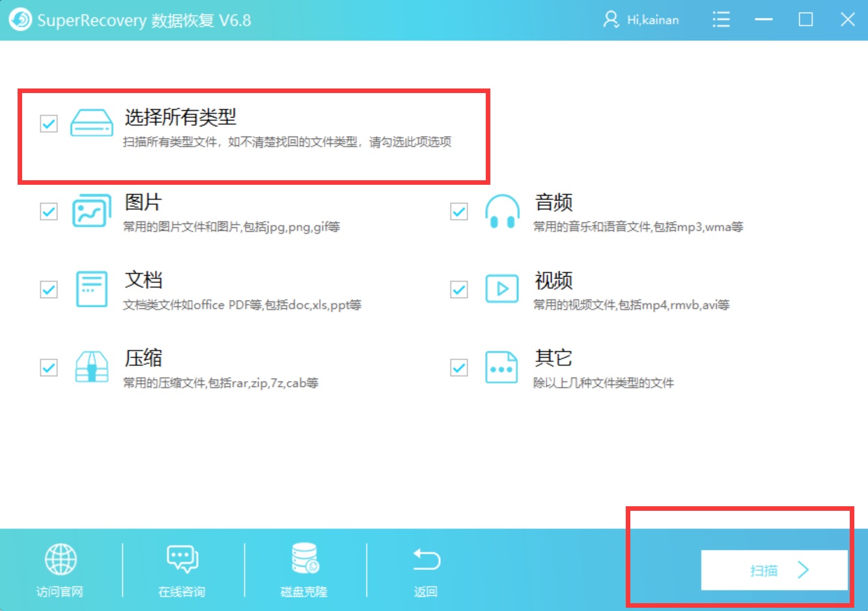Click the 文档 document type icon

[x=91, y=290]
